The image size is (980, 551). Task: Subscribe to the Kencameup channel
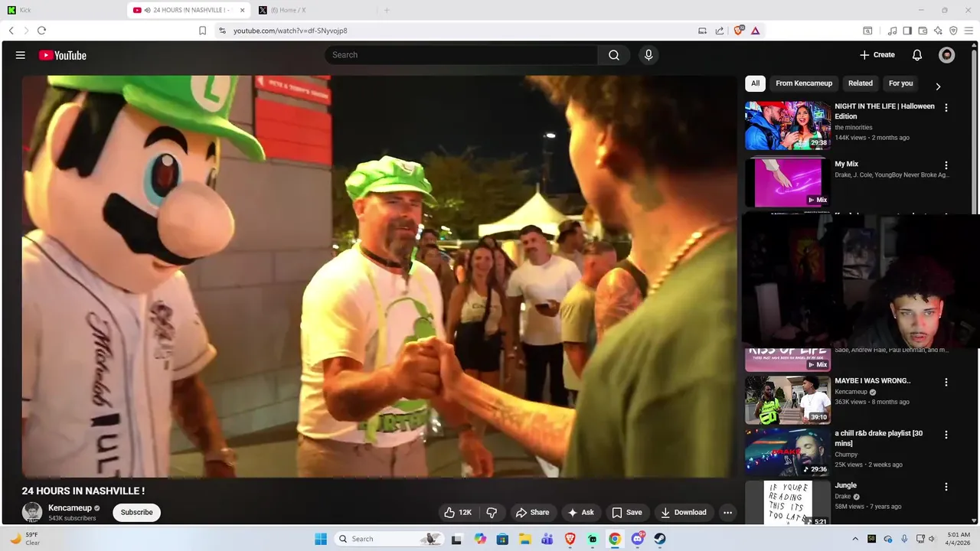click(136, 513)
